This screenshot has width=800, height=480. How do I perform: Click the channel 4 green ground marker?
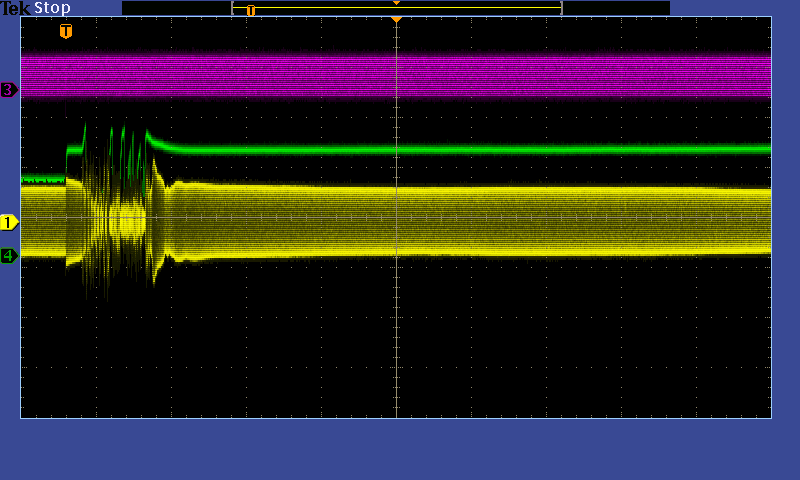point(9,256)
